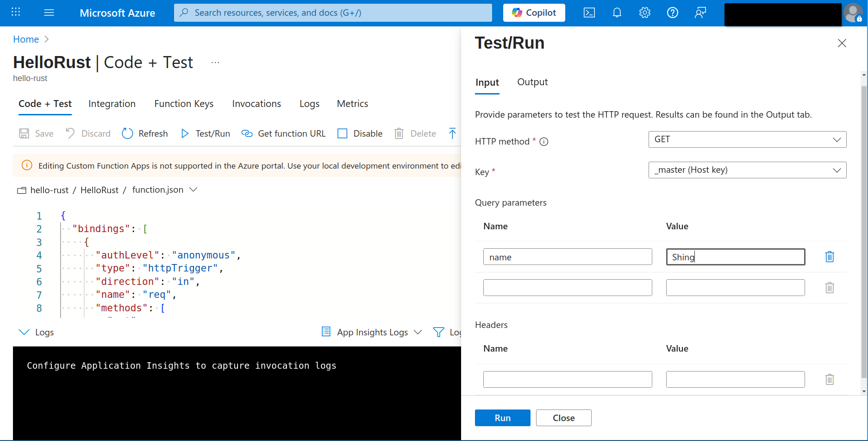Viewport: 868px width, 441px height.
Task: Click the trash icon in Headers row
Action: pyautogui.click(x=830, y=379)
